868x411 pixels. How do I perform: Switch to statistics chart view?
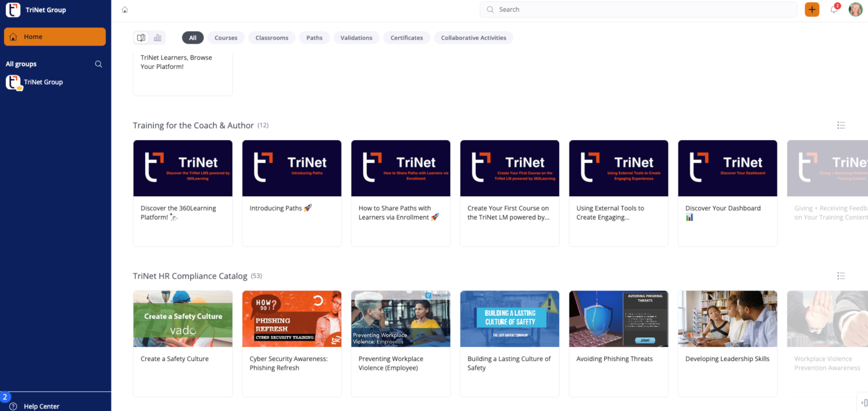(x=158, y=38)
